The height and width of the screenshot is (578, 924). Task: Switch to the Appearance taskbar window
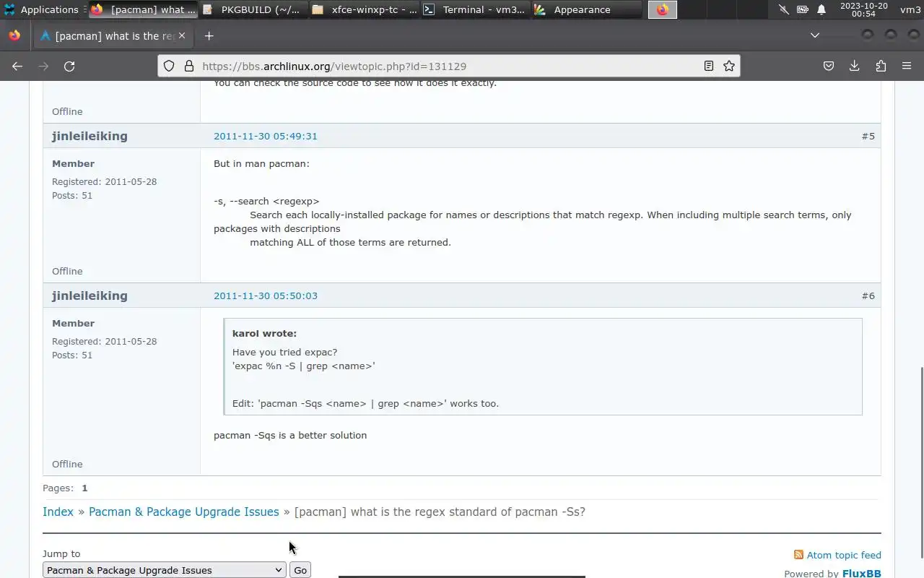tap(585, 9)
